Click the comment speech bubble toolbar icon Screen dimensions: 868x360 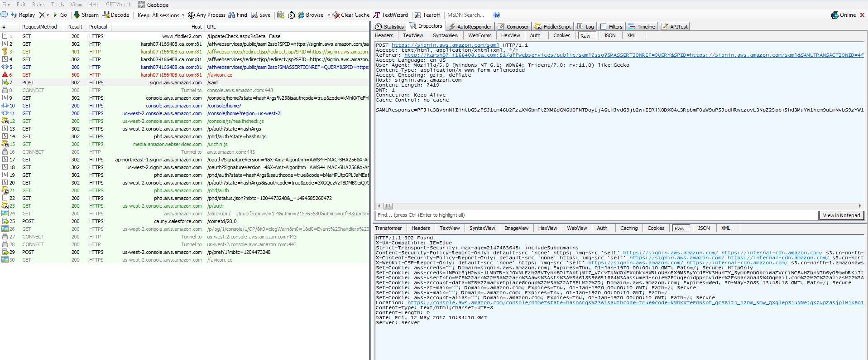pyautogui.click(x=4, y=15)
